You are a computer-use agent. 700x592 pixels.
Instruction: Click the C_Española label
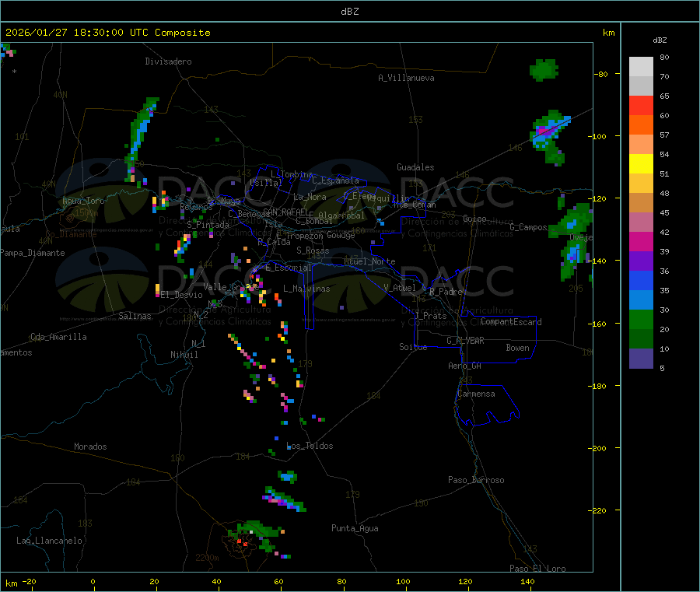[x=336, y=180]
